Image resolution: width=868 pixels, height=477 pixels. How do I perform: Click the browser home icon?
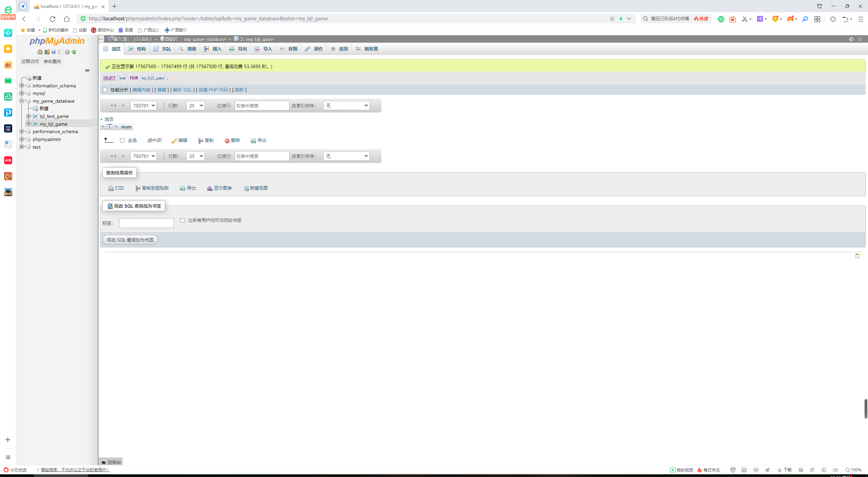tap(67, 19)
